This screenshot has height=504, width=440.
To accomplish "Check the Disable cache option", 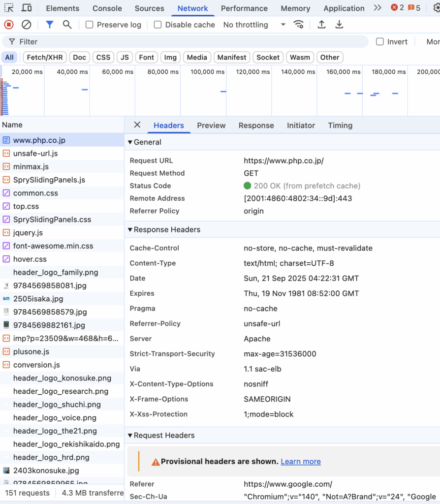I will (157, 25).
